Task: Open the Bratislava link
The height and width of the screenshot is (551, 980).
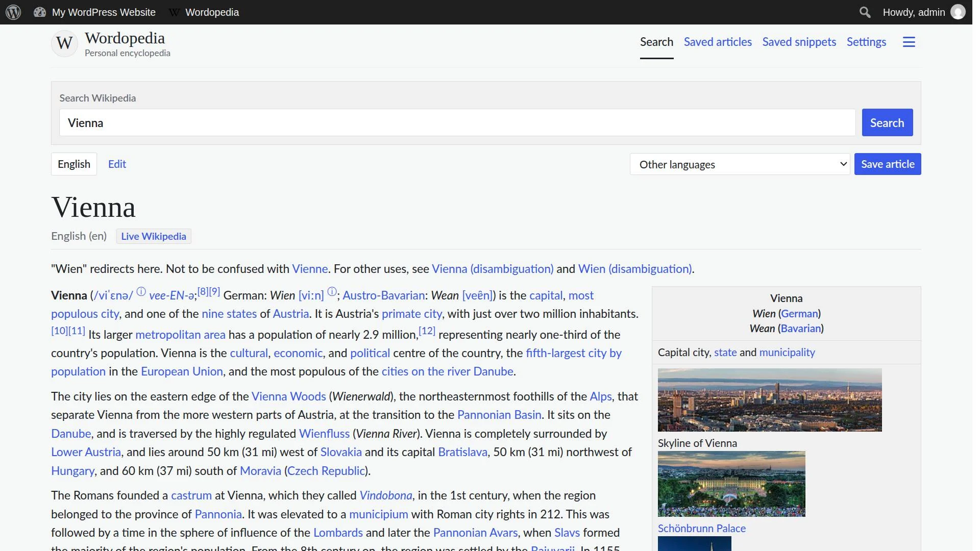Action: (462, 452)
